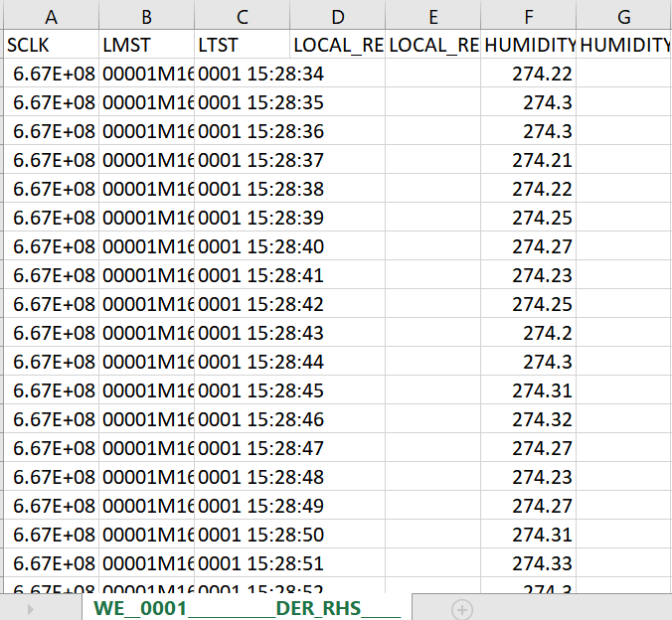Select the cell 0001 15:28:49
The height and width of the screenshot is (620, 672).
[x=243, y=506]
